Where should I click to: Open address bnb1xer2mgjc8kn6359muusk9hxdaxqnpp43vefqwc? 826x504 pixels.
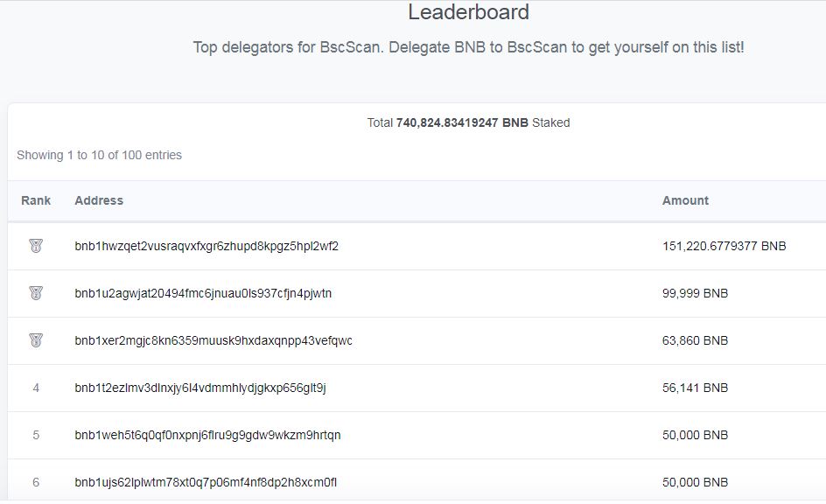pyautogui.click(x=213, y=340)
